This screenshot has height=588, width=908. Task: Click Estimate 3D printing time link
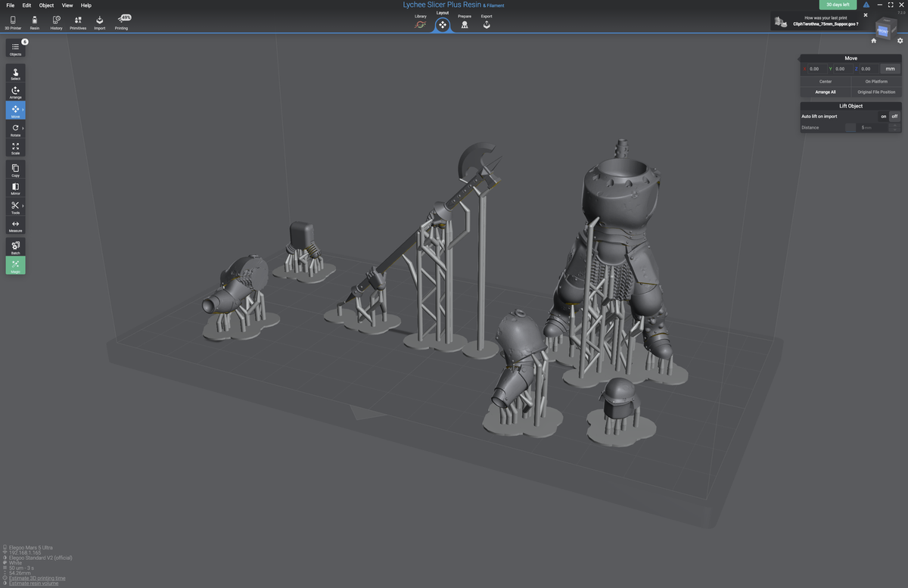point(37,578)
